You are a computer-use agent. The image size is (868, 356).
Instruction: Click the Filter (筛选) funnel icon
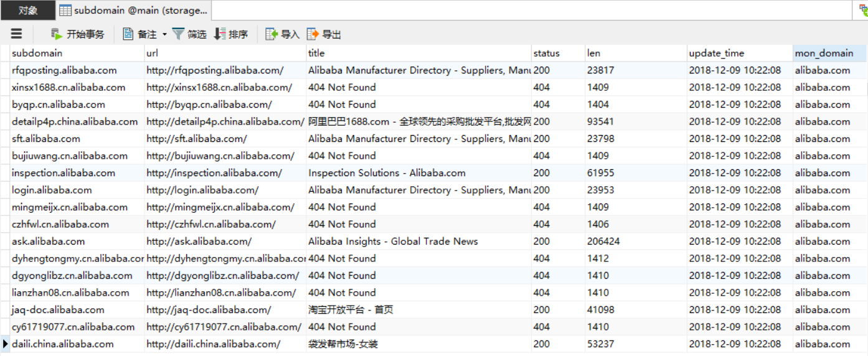tap(178, 34)
